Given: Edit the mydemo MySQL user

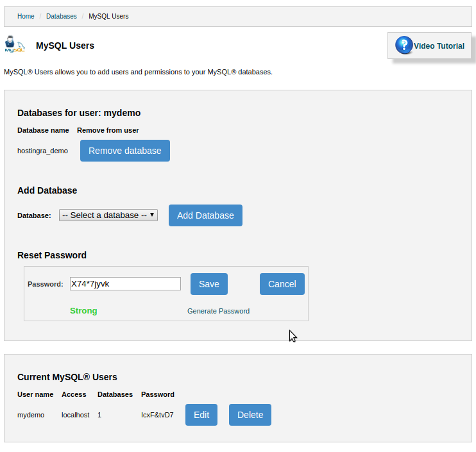Looking at the screenshot, I should [201, 415].
